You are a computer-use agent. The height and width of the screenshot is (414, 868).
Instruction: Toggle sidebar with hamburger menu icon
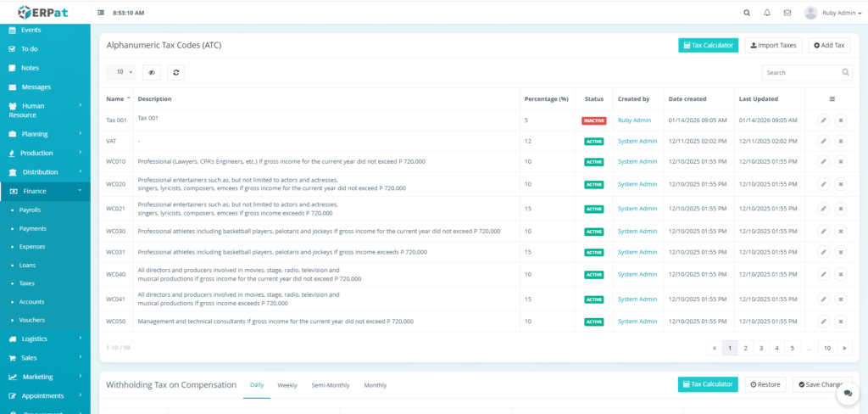point(102,13)
